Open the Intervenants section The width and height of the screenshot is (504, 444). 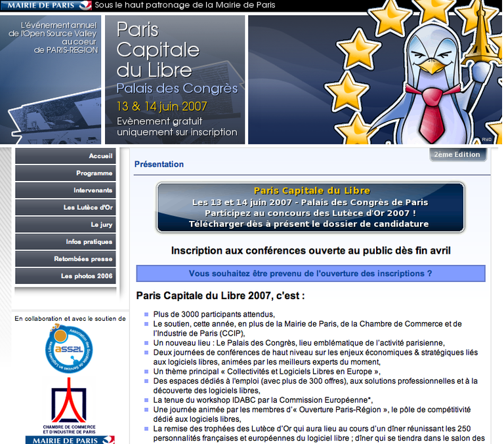pos(65,190)
